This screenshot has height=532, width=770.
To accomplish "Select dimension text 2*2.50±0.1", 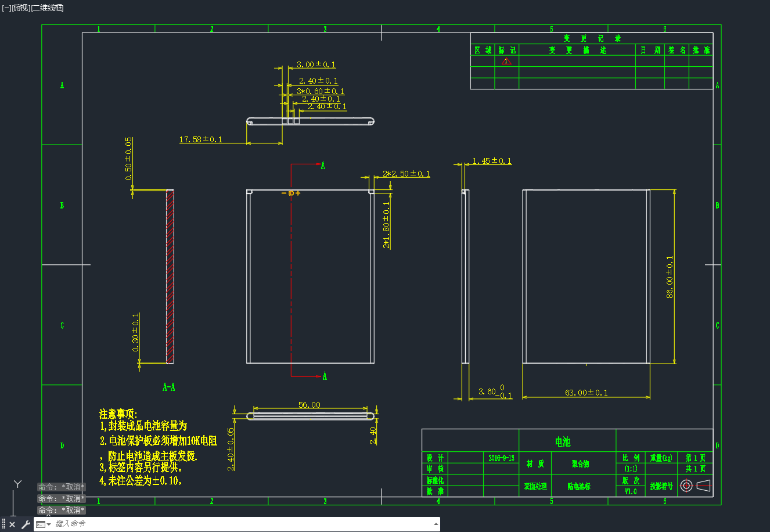I will (x=406, y=174).
